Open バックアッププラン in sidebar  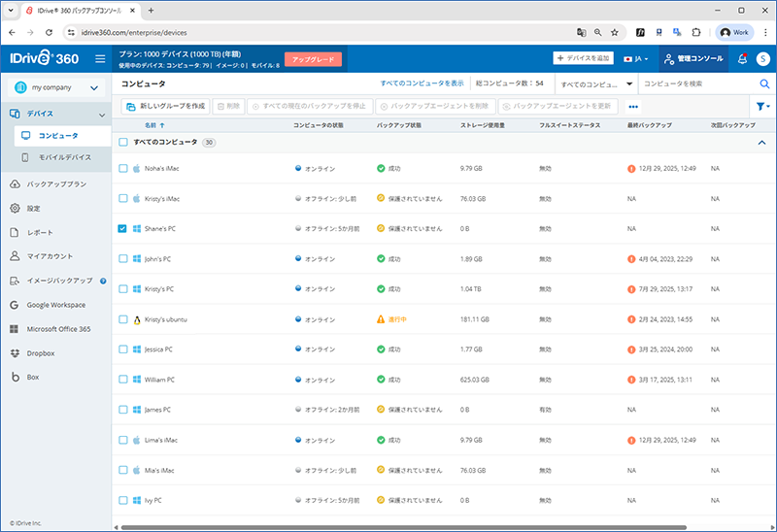[x=56, y=183]
